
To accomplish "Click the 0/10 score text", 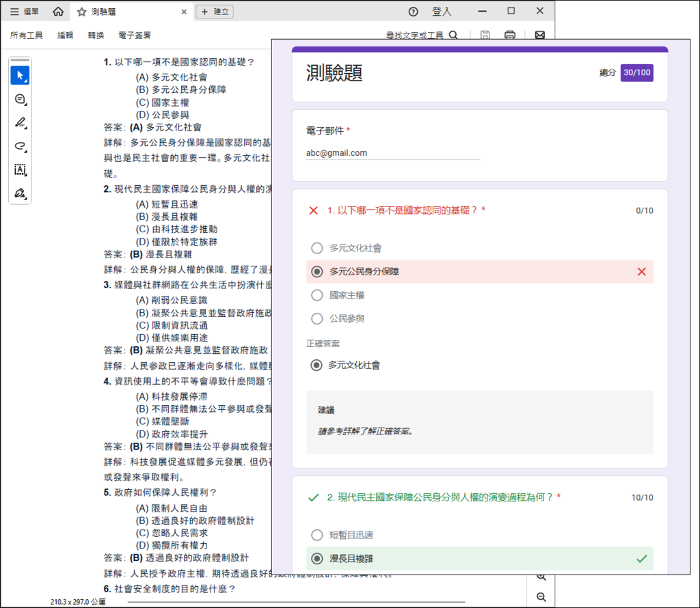I will pyautogui.click(x=644, y=210).
